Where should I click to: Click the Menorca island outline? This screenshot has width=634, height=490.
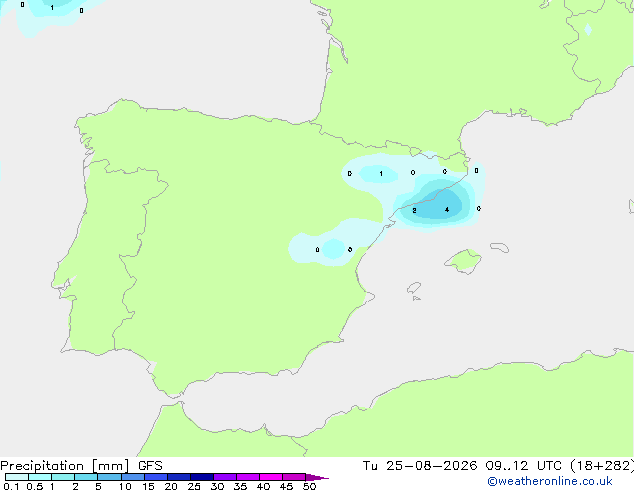point(500,247)
